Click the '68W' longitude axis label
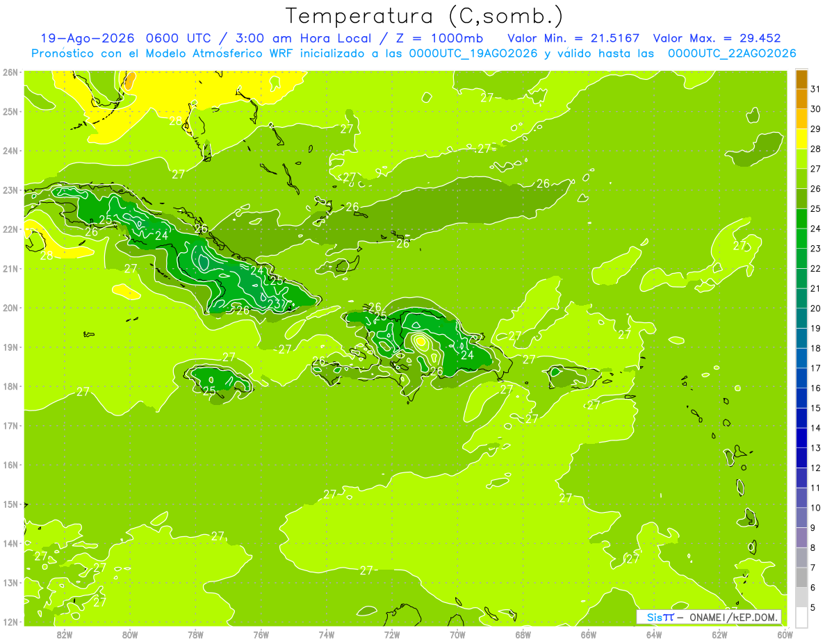Screen dimensions: 834x644 click(523, 634)
